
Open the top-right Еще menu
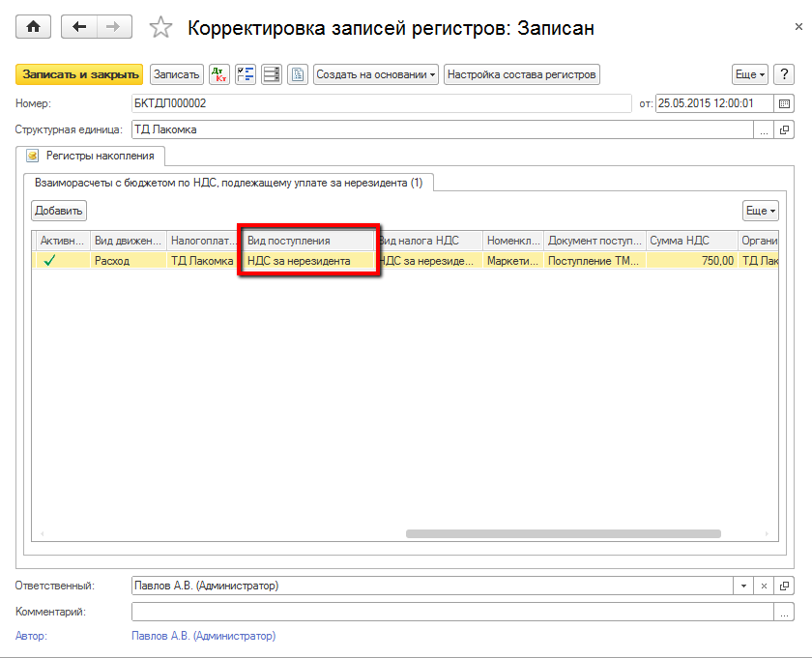click(749, 74)
